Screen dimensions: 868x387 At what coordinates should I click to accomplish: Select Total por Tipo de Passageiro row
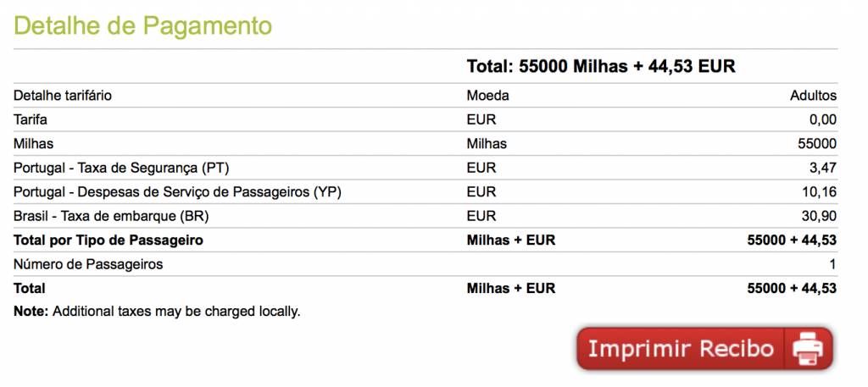[x=426, y=240]
